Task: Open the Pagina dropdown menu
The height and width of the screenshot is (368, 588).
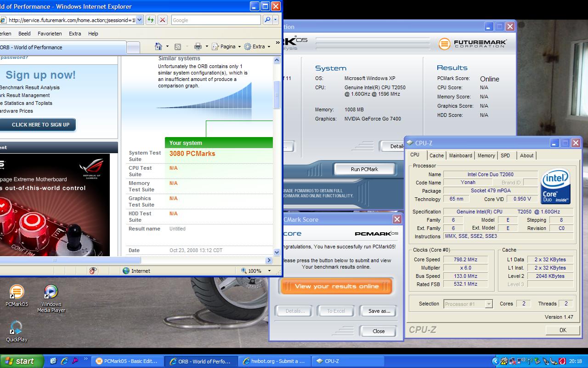Action: (x=226, y=46)
